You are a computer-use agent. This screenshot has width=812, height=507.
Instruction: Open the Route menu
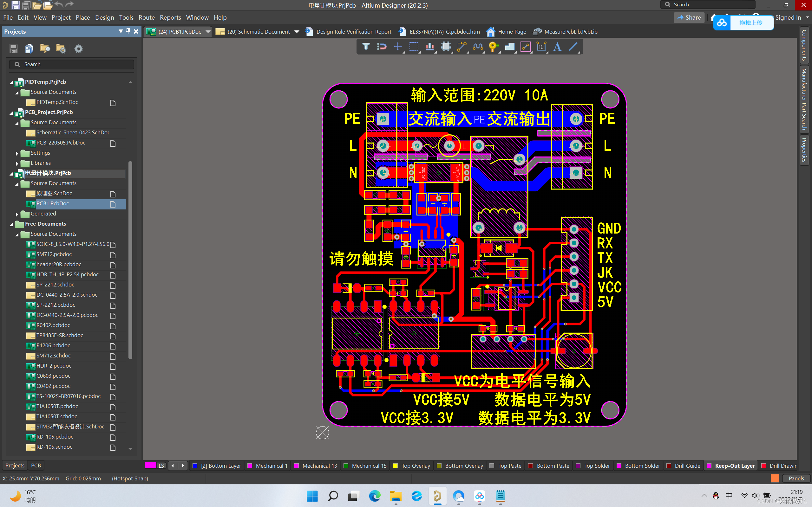coord(146,17)
